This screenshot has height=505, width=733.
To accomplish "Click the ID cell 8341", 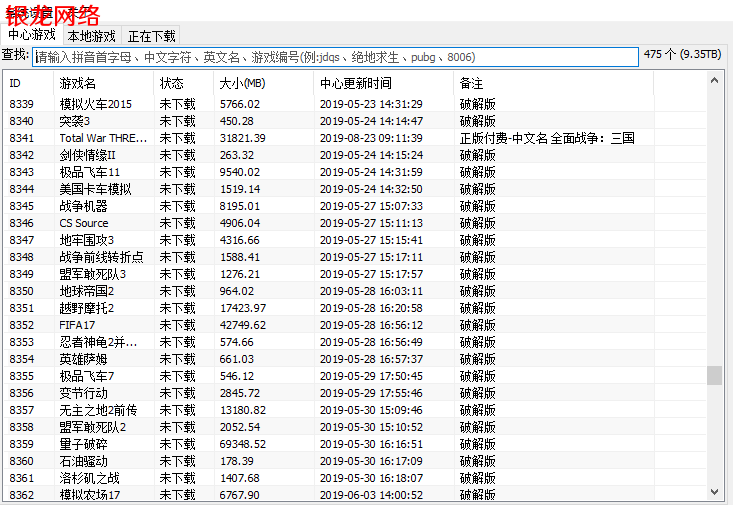I will click(x=22, y=138).
